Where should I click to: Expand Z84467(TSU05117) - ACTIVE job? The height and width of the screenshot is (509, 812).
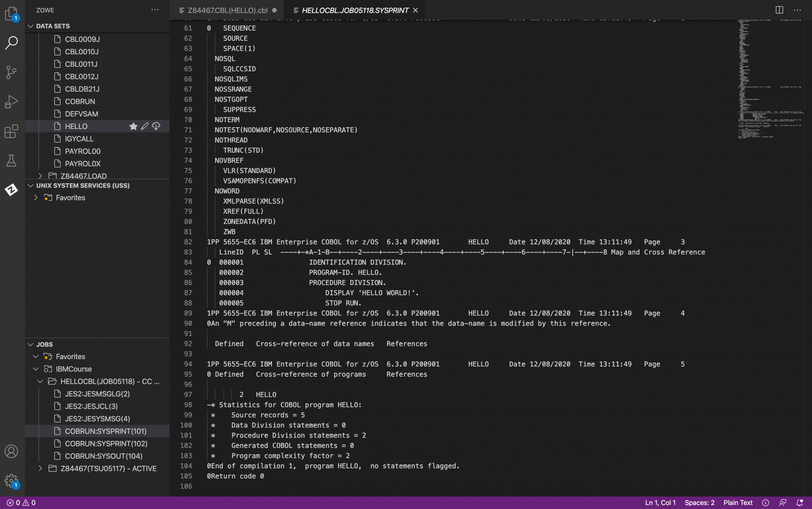pos(41,468)
